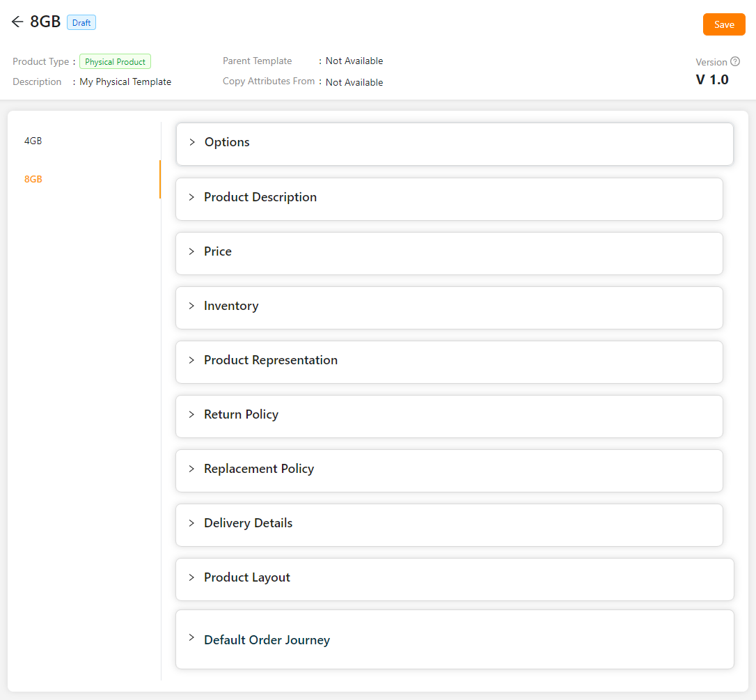Expand the Inventory section chevron
The height and width of the screenshot is (700, 756).
[x=191, y=306]
